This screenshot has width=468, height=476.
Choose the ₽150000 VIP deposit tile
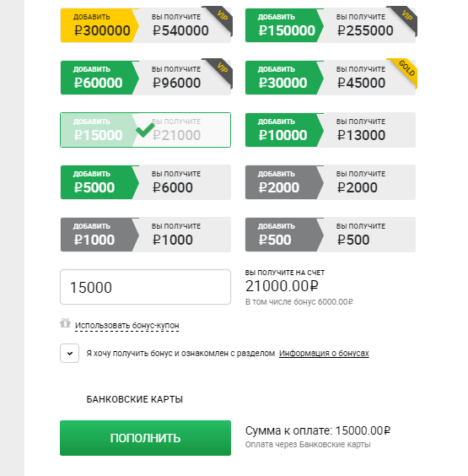[331, 25]
